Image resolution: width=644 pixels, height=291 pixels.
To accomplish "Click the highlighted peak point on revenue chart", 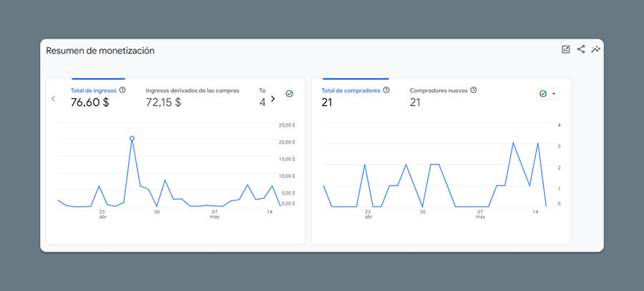I will point(132,138).
